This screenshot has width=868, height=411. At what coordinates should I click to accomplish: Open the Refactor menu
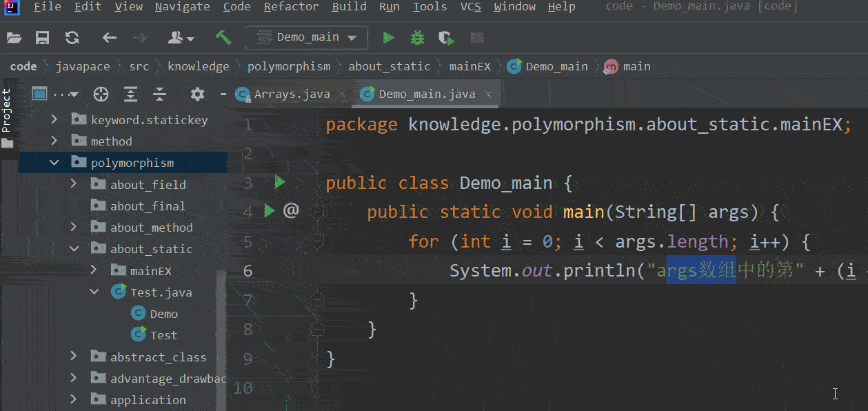pos(292,7)
